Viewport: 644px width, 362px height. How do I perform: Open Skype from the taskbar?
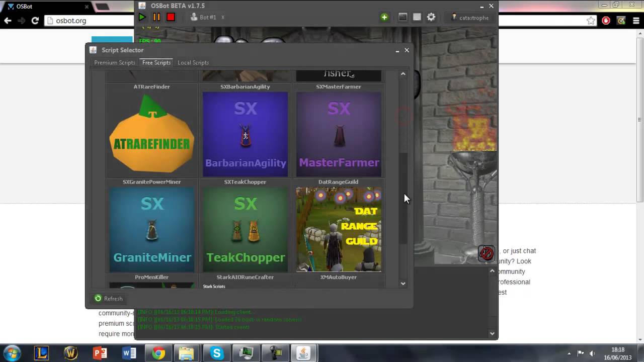tap(217, 353)
